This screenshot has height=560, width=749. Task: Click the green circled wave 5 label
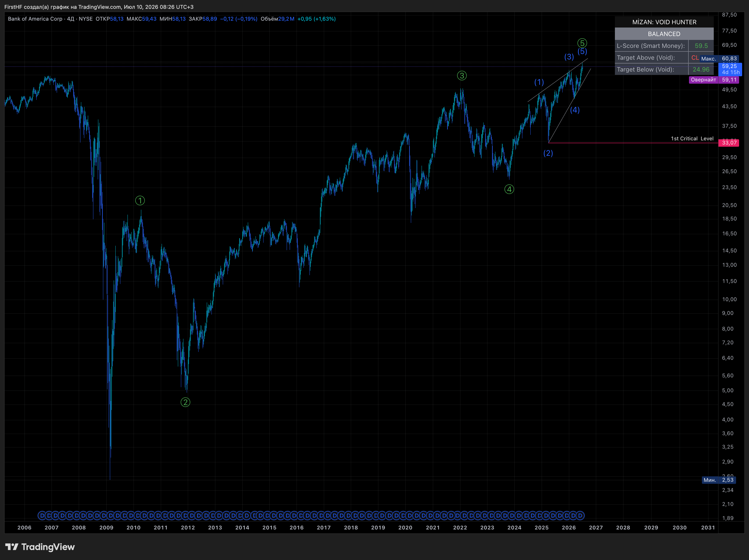tap(582, 43)
